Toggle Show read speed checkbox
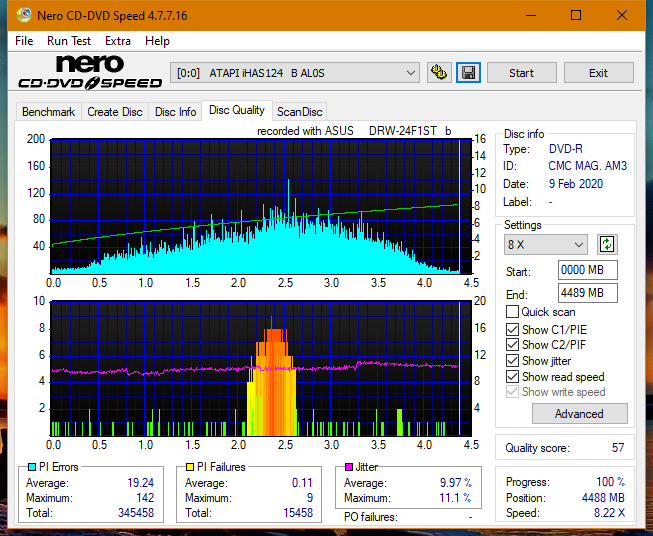653x536 pixels. pos(512,377)
